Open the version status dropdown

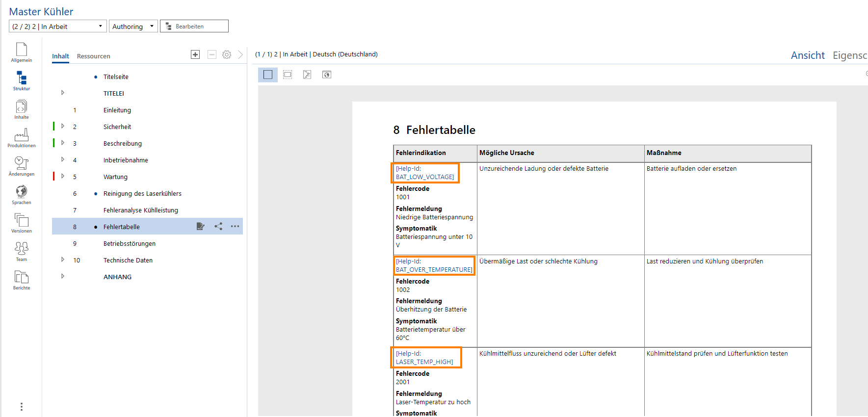(58, 26)
